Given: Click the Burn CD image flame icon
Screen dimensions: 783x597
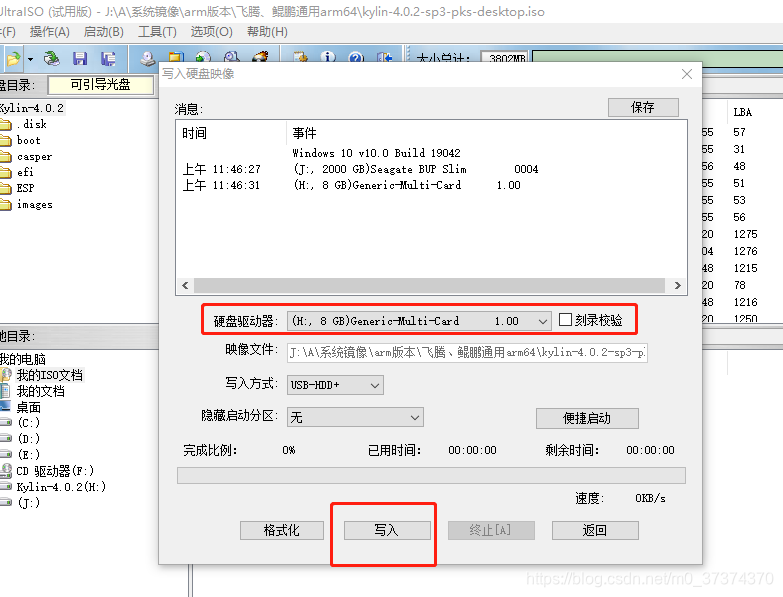Looking at the screenshot, I should (x=260, y=56).
